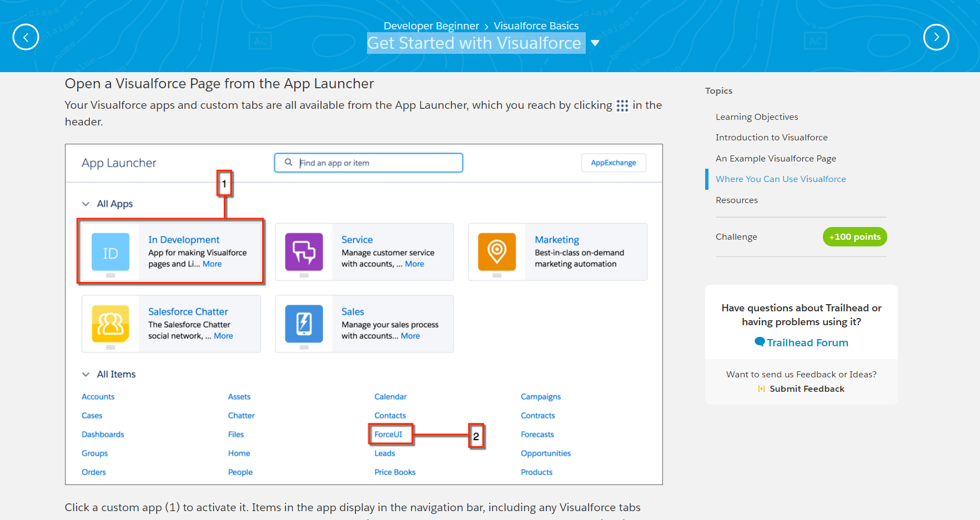Open the Trailhead Forum link
980x520 pixels.
click(807, 342)
